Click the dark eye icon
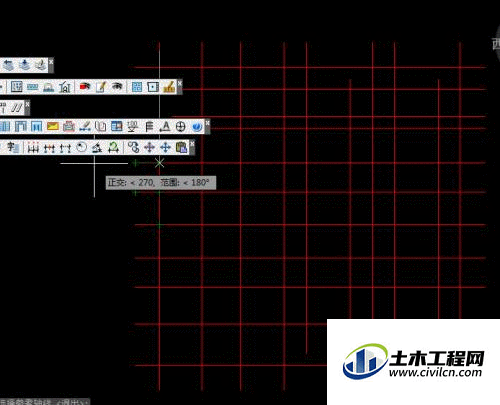Viewport: 500px width, 405px height. [117, 86]
